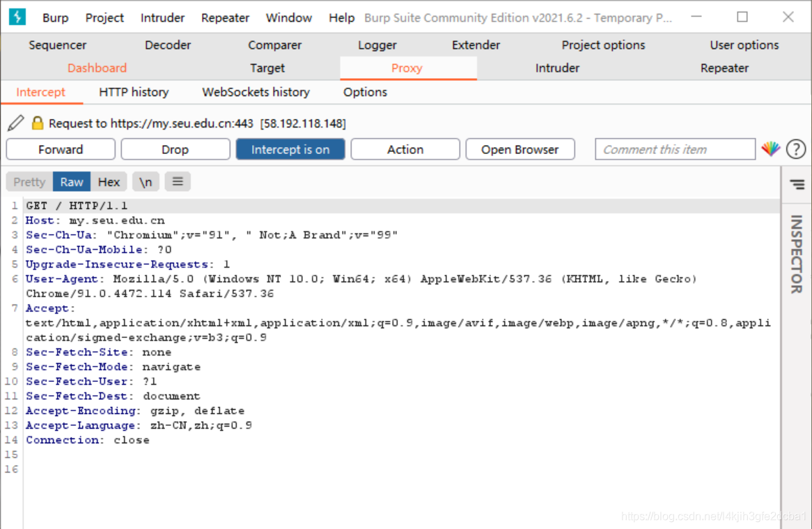Screen dimensions: 812x529
Task: Select the Repeater tool tab
Action: tap(724, 68)
